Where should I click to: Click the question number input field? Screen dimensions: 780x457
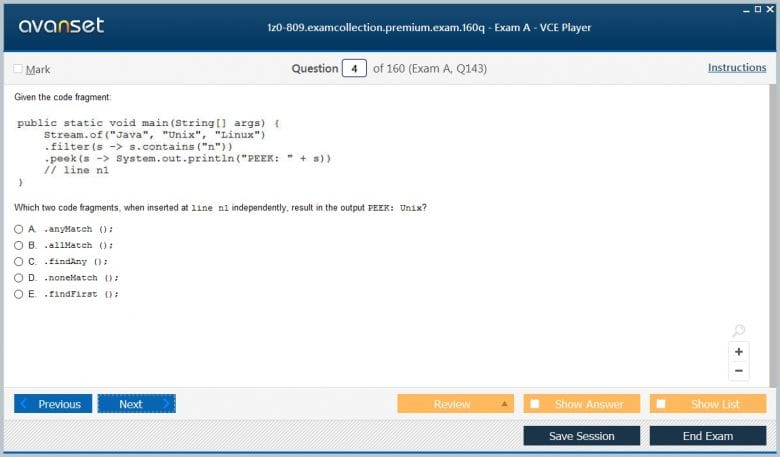[x=354, y=69]
